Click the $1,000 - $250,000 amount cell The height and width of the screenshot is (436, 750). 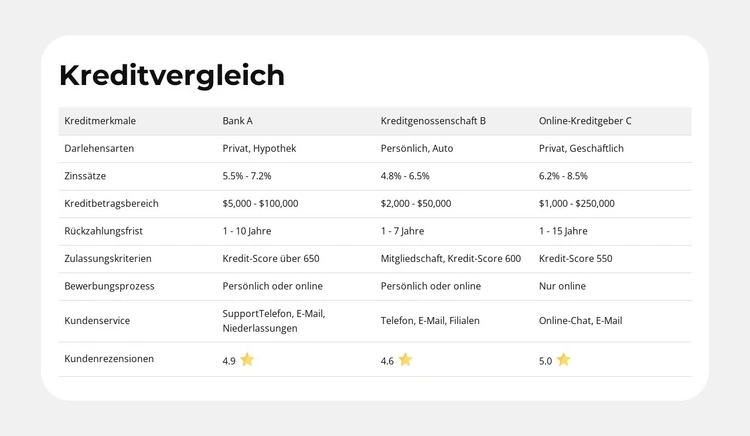click(x=577, y=203)
